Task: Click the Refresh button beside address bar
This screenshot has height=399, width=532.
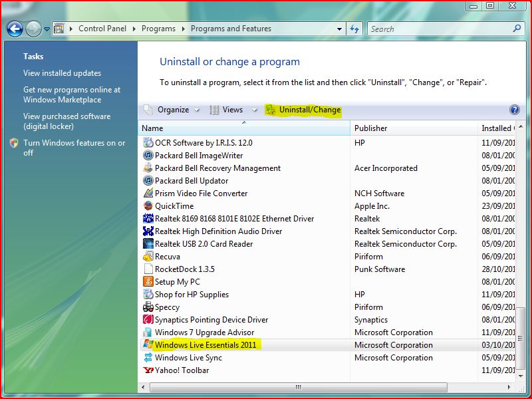Action: 354,29
